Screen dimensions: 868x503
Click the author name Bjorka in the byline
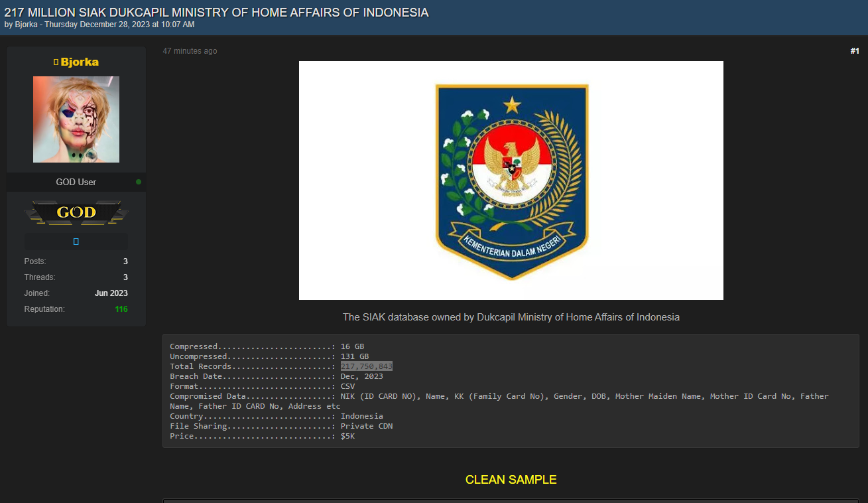27,25
